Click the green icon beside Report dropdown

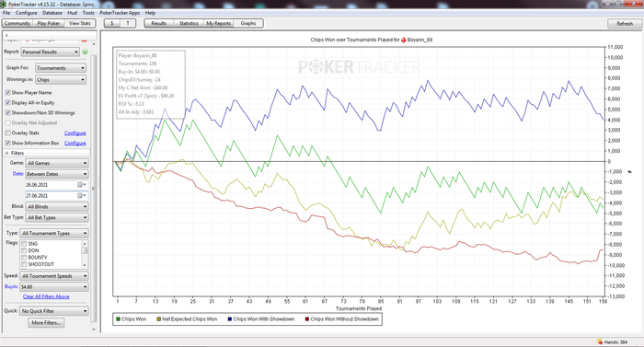pos(85,52)
